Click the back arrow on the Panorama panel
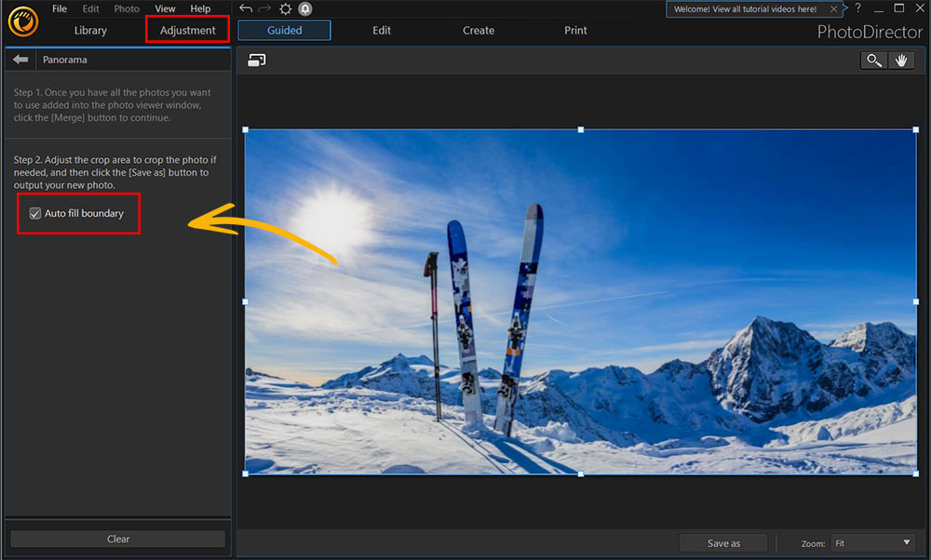The width and height of the screenshot is (931, 560). [x=20, y=59]
